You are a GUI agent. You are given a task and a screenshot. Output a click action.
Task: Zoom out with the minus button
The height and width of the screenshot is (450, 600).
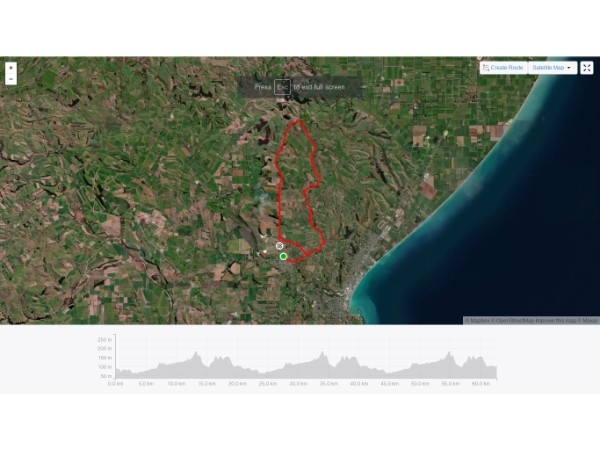(11, 79)
